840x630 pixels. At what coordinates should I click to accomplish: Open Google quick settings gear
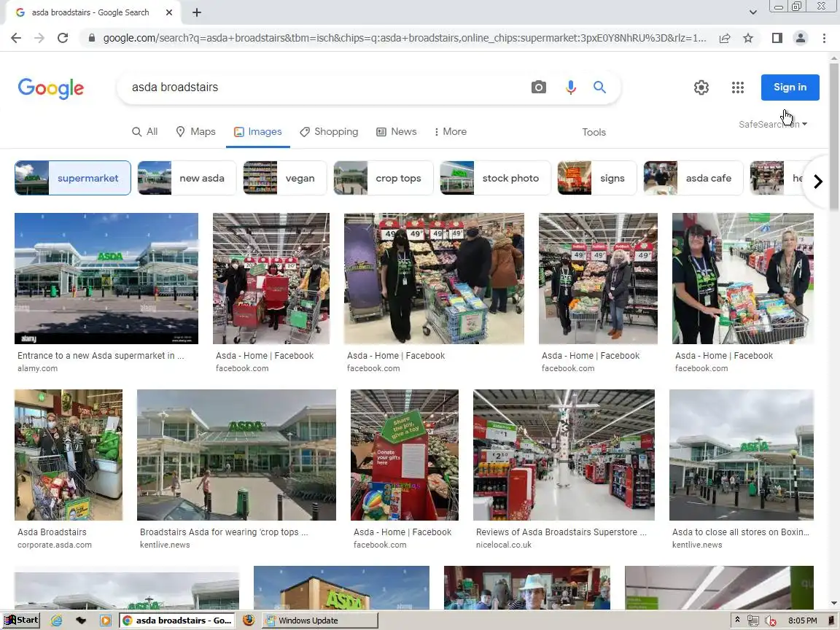pos(701,87)
